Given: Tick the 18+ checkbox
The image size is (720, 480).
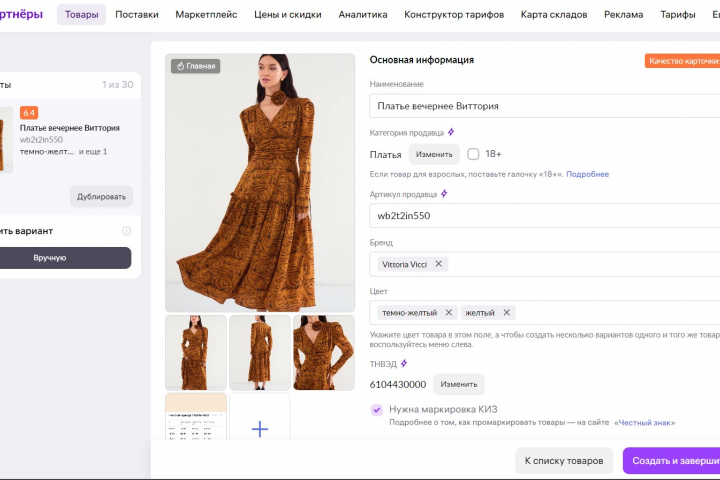Looking at the screenshot, I should pyautogui.click(x=473, y=154).
